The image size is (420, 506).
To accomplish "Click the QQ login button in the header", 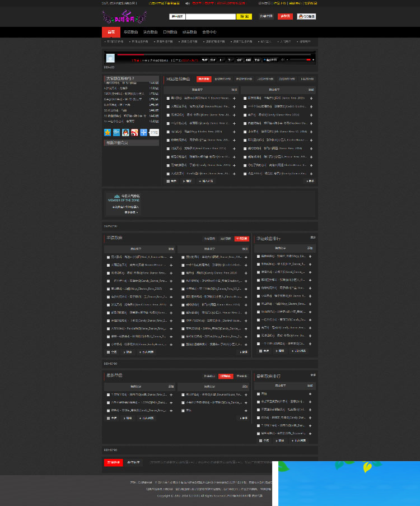I will [x=306, y=17].
